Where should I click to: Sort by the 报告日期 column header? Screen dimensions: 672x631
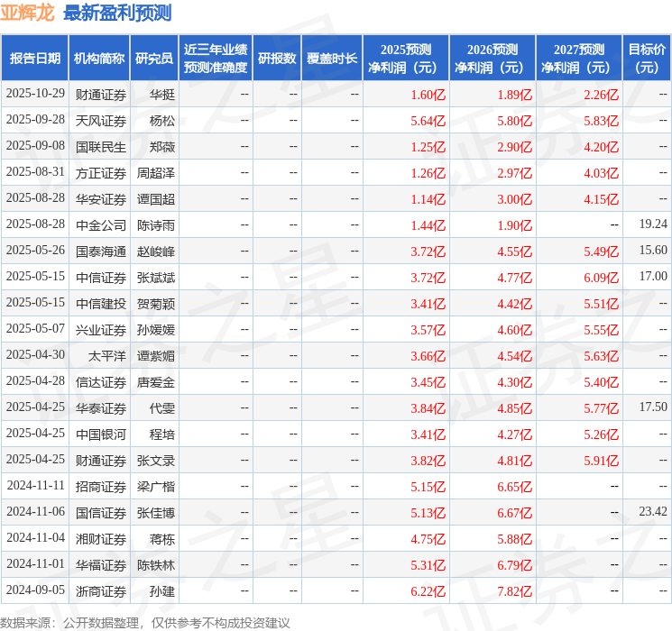pos(35,58)
